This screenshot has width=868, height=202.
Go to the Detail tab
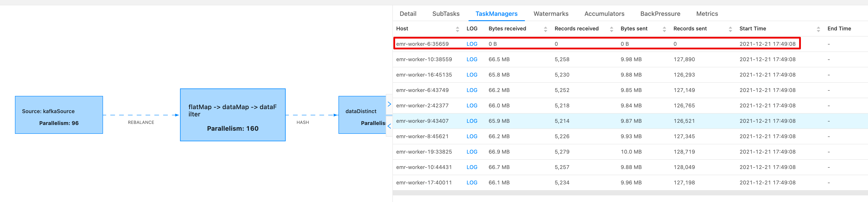408,13
